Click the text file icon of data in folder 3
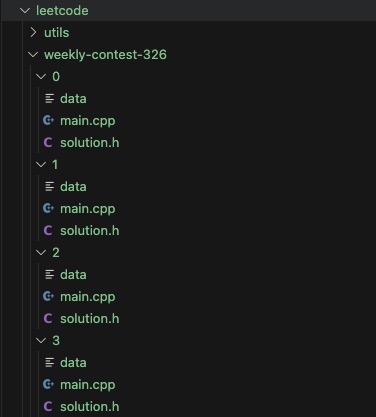The width and height of the screenshot is (376, 417). pyautogui.click(x=49, y=362)
